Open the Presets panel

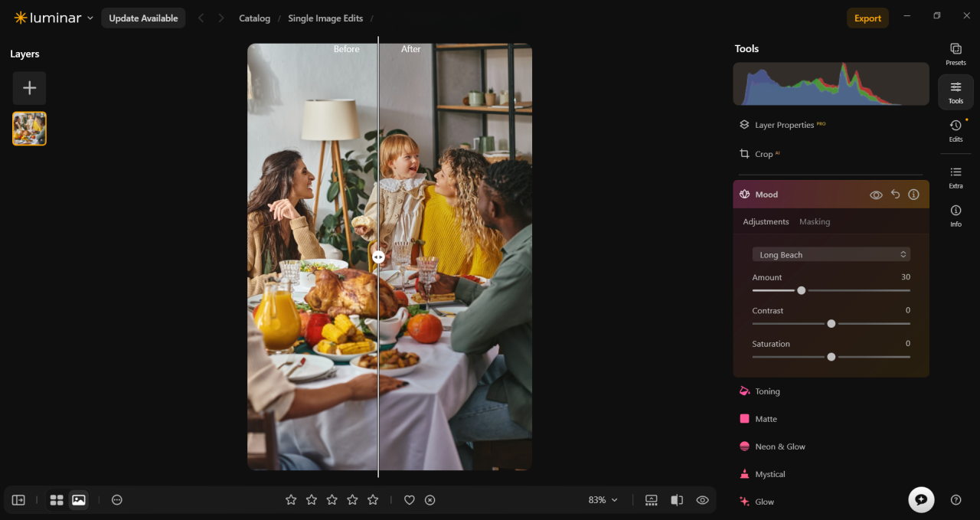click(955, 54)
